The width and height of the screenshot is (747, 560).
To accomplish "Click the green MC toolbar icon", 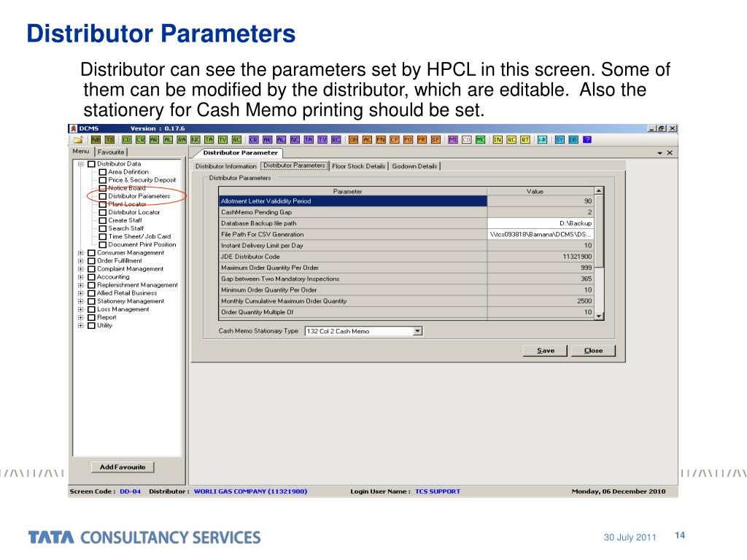I will tap(481, 139).
